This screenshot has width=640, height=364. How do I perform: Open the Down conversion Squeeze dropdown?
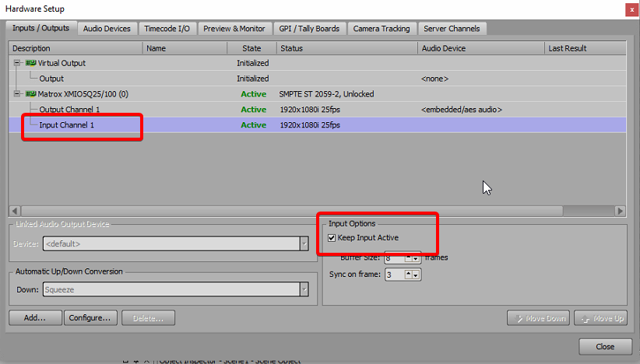coord(304,289)
